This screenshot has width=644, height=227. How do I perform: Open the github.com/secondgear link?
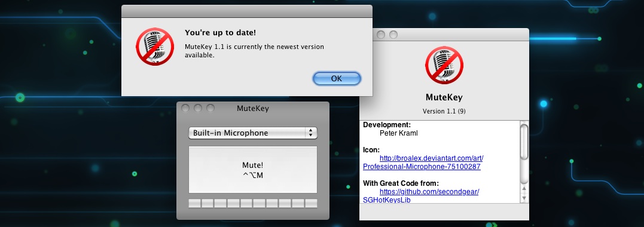[429, 192]
